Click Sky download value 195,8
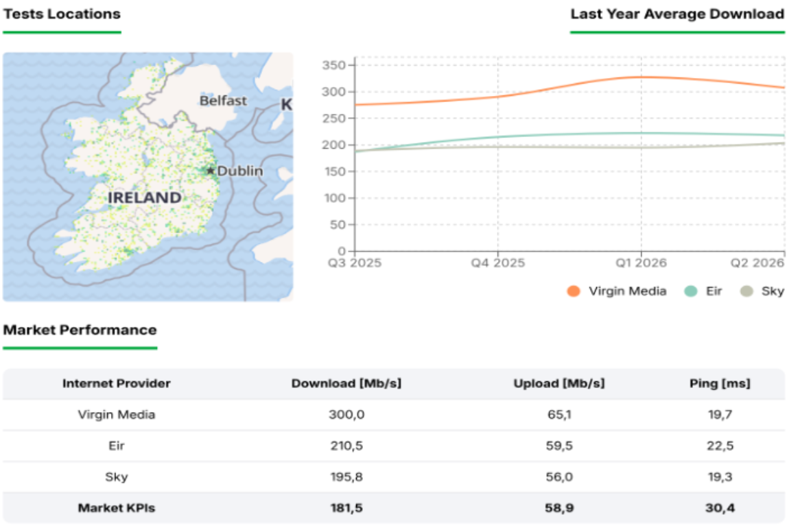The width and height of the screenshot is (800, 532). click(346, 476)
